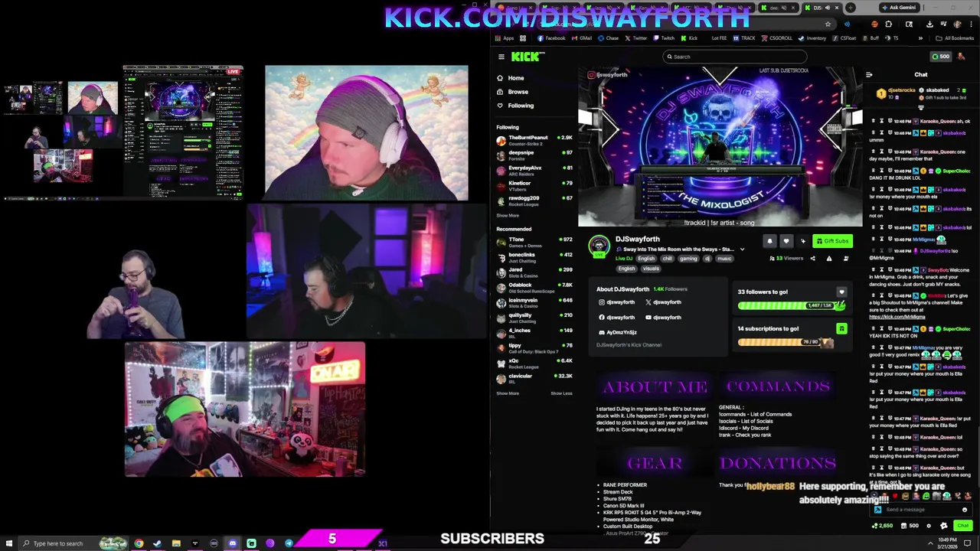Report the stream via warning icon
The width and height of the screenshot is (980, 551).
pos(829,259)
